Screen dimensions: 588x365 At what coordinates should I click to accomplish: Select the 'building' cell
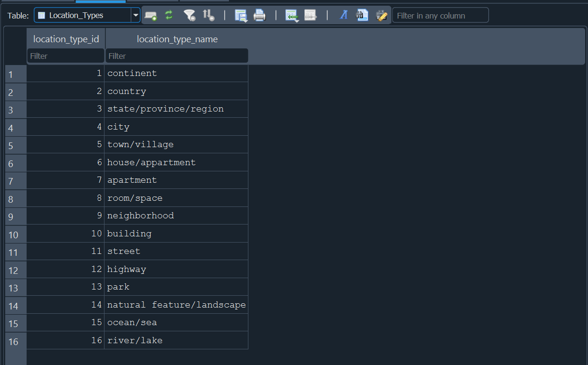pos(176,234)
